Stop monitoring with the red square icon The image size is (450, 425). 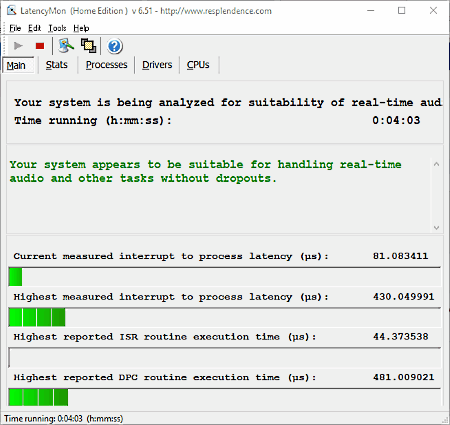pos(40,46)
